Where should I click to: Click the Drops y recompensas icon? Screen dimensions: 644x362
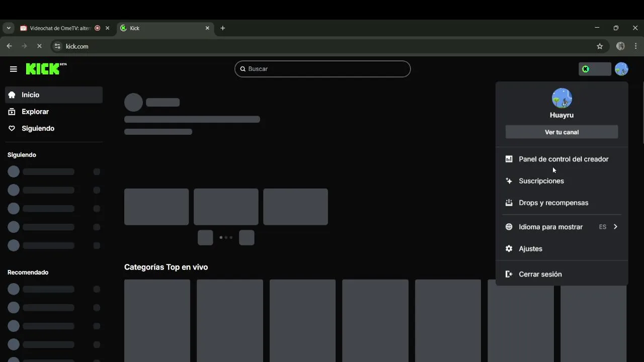pos(509,203)
